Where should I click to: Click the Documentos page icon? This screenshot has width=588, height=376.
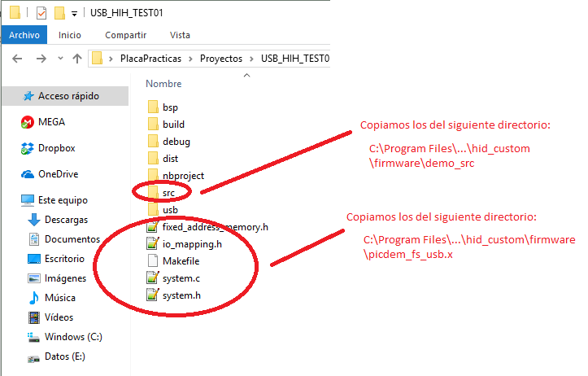coord(34,239)
